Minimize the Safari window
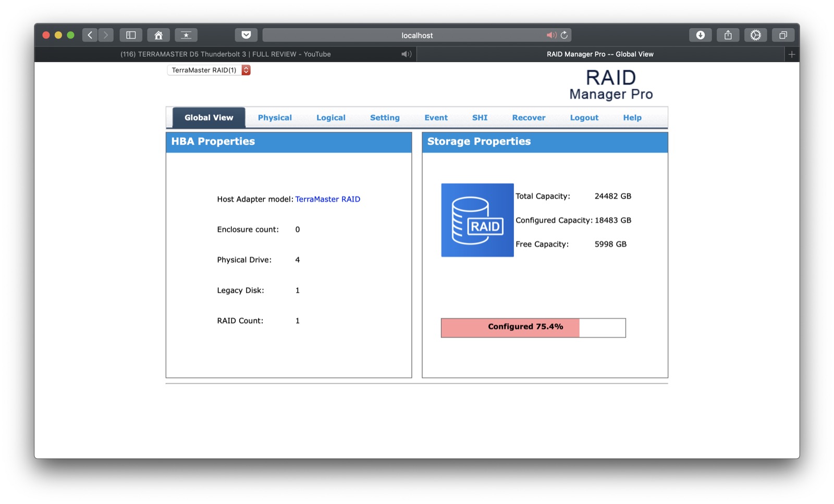 tap(58, 35)
